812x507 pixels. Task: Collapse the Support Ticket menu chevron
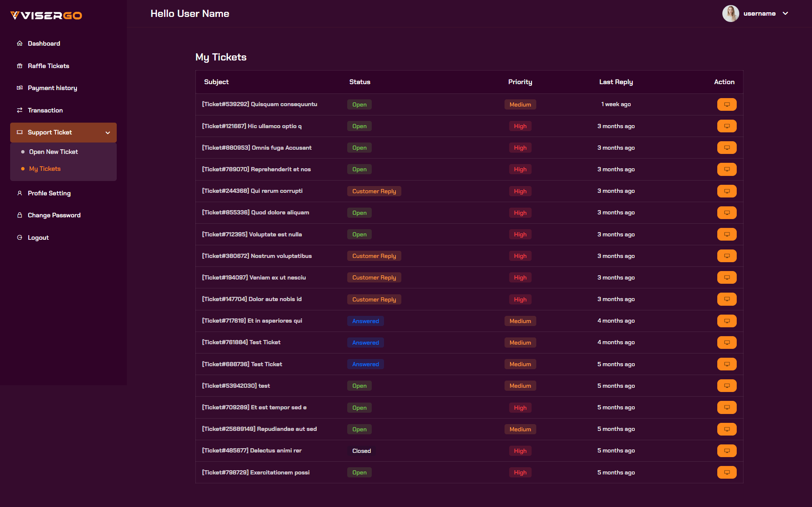(x=108, y=133)
